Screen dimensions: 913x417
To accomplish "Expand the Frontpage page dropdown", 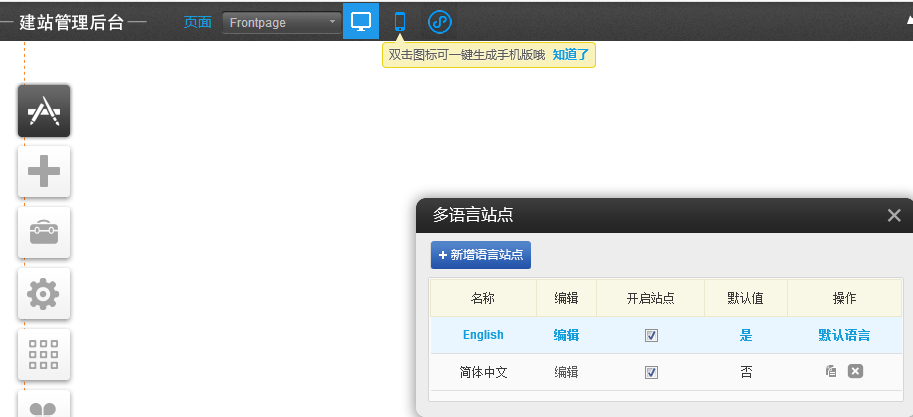I will 281,22.
